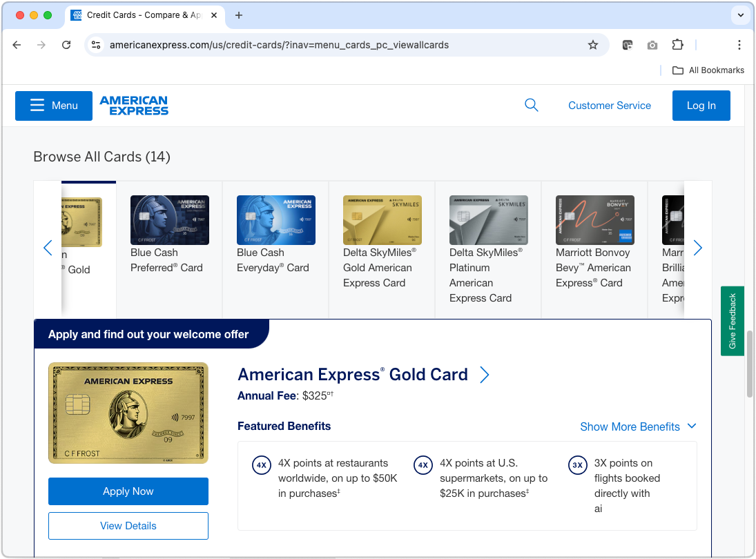Viewport: 756px width, 559px height.
Task: Expand the tab search dropdown
Action: tap(741, 15)
